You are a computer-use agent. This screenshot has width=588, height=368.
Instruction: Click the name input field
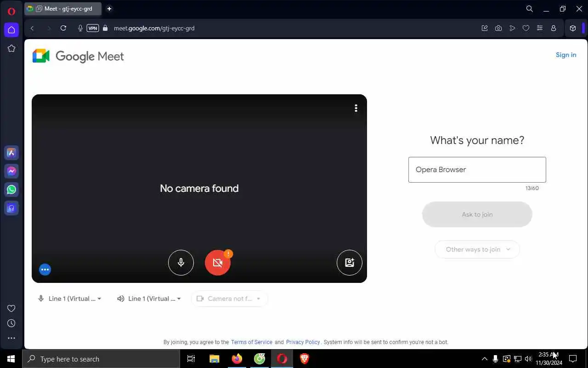477,170
